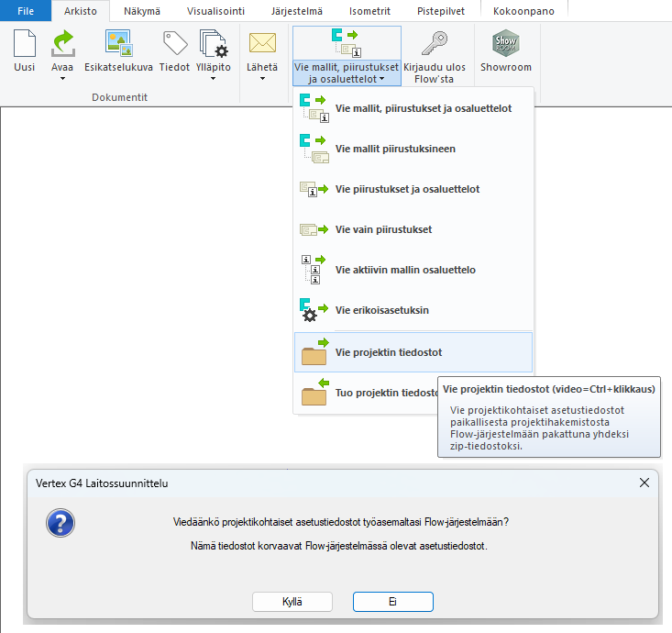
Task: Choose 'Vie piirustukset ja osaluettelot' menu entry
Action: click(x=413, y=189)
